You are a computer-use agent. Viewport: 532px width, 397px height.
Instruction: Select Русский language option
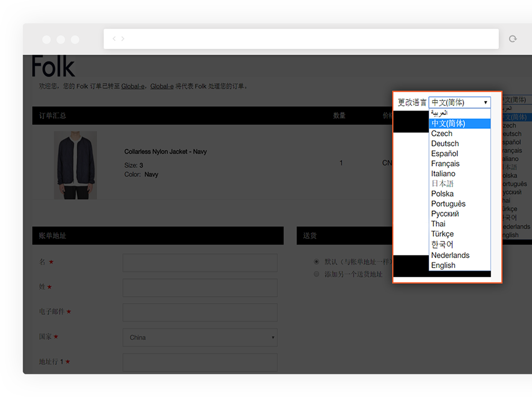pos(445,214)
